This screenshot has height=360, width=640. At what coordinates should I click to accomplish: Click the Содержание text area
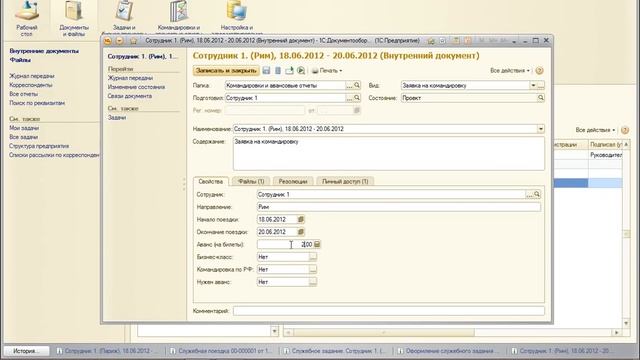coord(389,153)
